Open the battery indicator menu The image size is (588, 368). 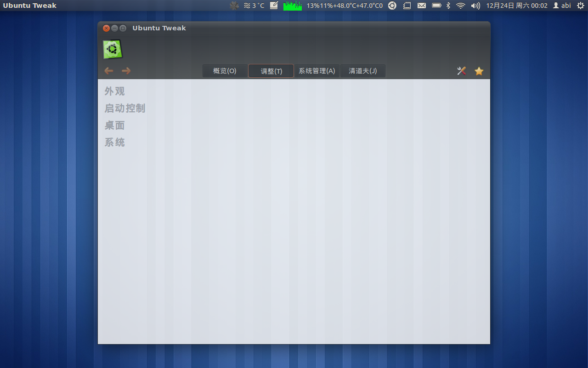tap(436, 6)
